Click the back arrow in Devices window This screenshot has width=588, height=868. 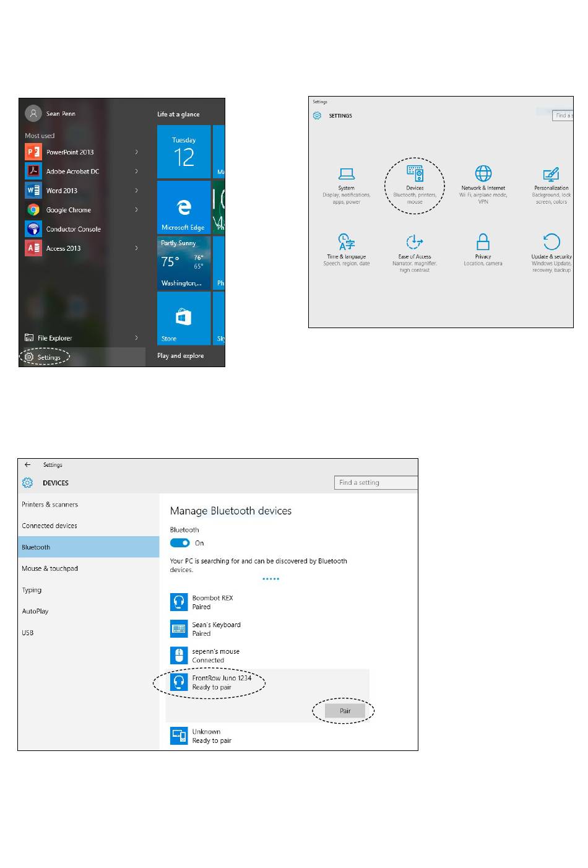[27, 464]
